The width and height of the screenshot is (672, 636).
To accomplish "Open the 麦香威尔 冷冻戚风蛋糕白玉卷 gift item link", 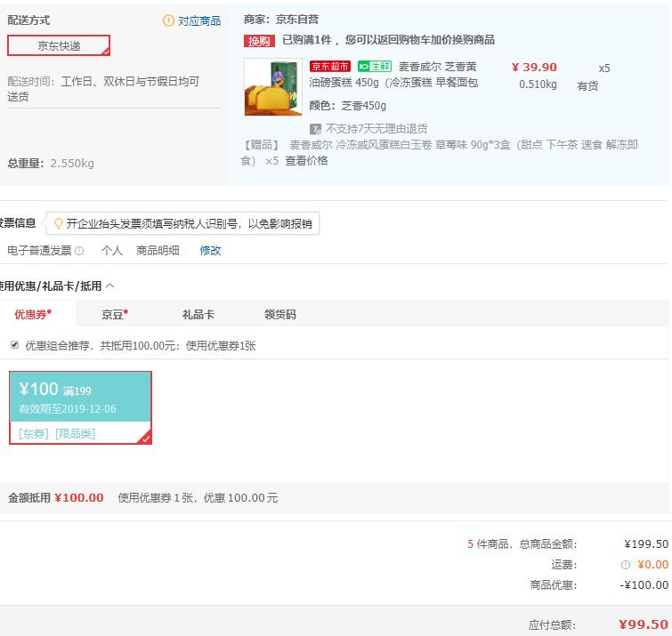I will pos(439,153).
